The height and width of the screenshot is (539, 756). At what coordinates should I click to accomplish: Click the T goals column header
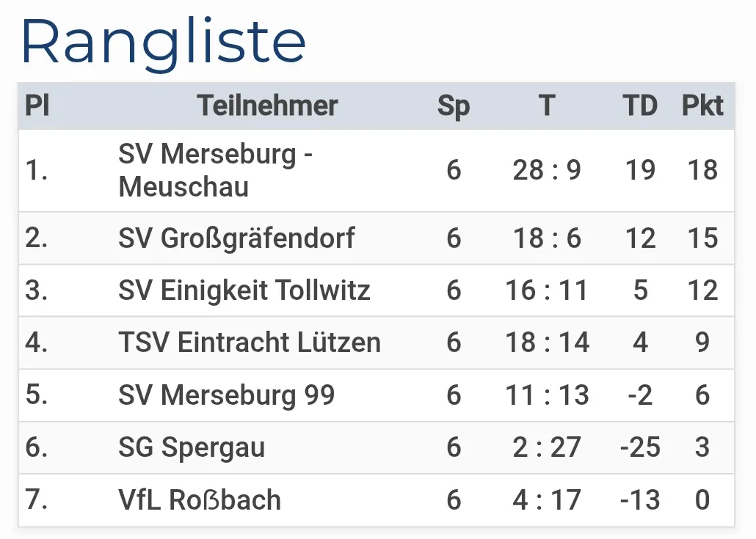(x=546, y=106)
